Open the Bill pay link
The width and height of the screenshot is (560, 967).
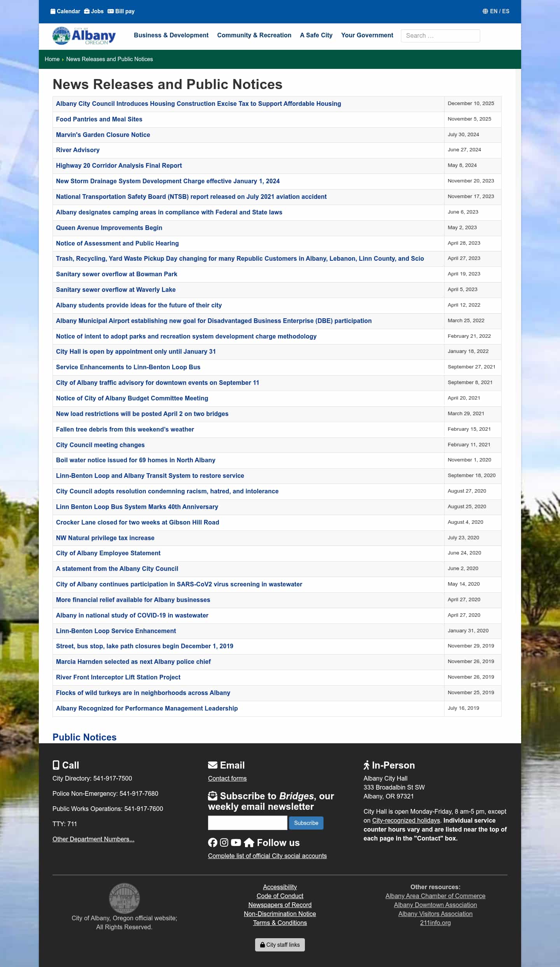point(121,11)
